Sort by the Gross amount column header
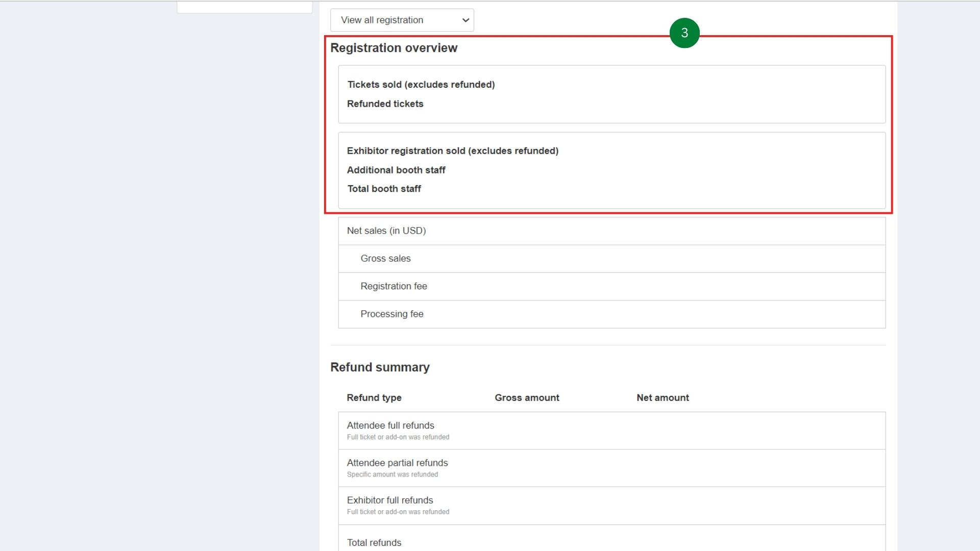 click(527, 397)
